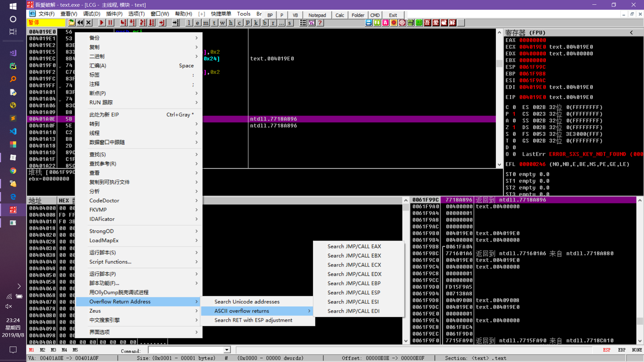Open the Memory map with the 'm' button
This screenshot has height=362, width=644.
pyautogui.click(x=206, y=22)
